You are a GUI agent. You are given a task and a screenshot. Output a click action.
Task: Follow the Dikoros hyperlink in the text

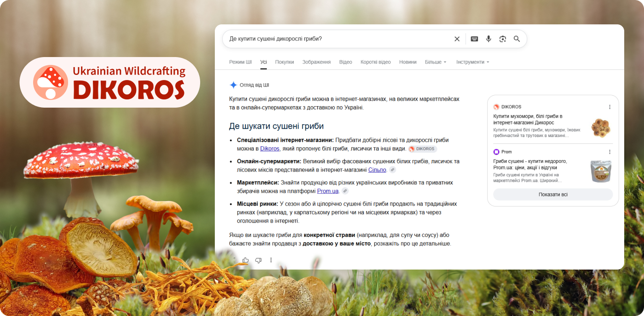[270, 149]
